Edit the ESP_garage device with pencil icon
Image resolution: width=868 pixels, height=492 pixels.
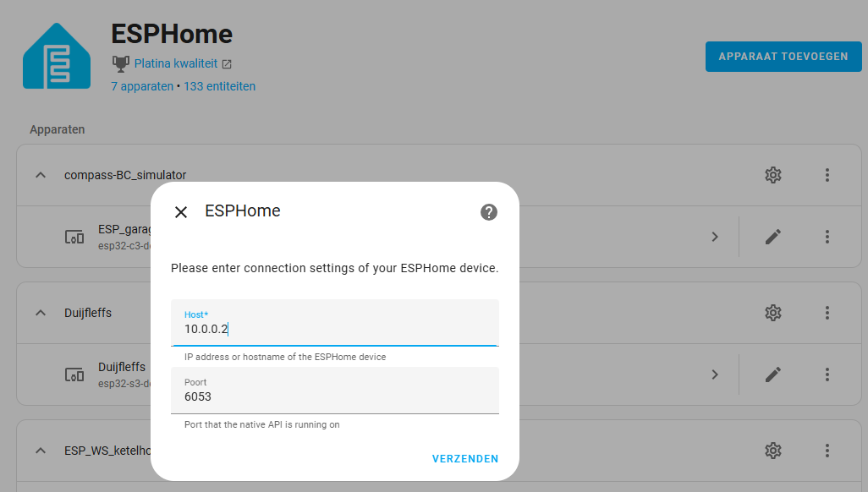point(772,237)
